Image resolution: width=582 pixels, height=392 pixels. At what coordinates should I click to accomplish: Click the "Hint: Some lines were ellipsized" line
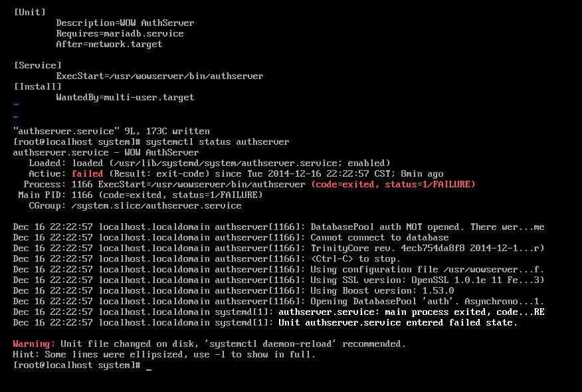pos(164,354)
